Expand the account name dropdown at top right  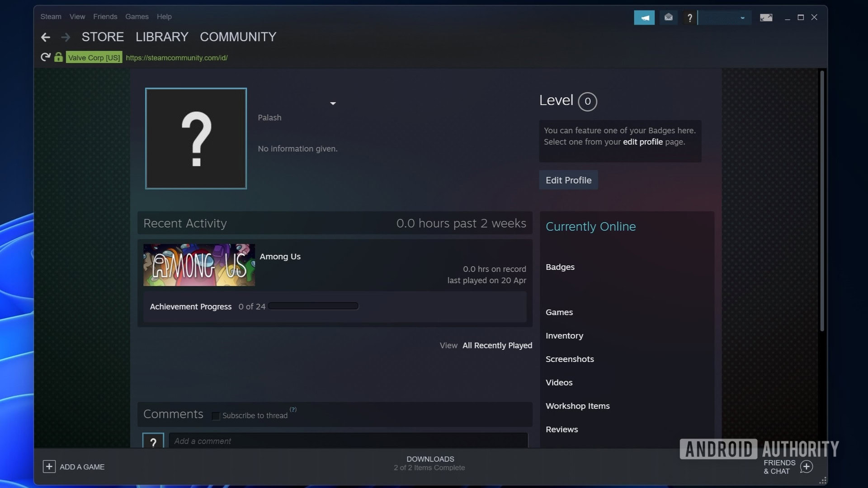click(742, 18)
